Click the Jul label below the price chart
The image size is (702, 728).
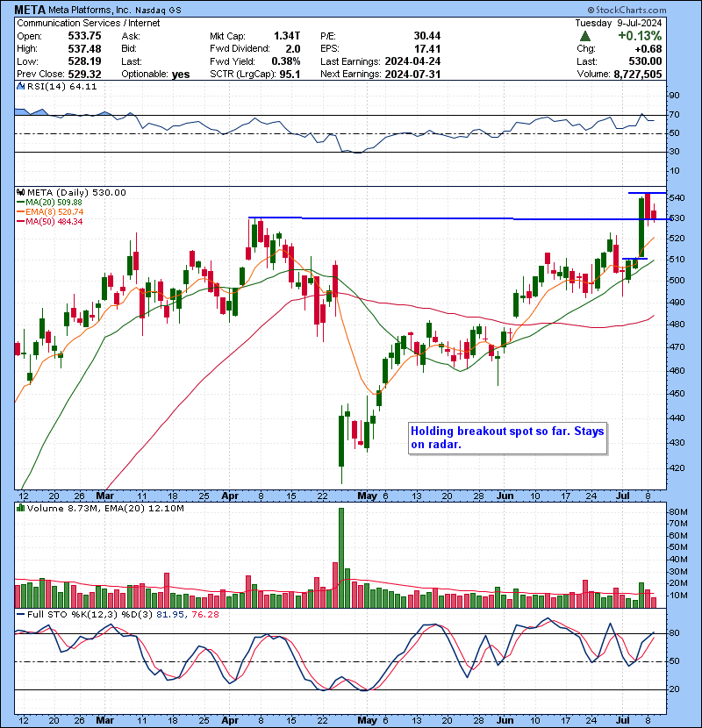(x=622, y=496)
